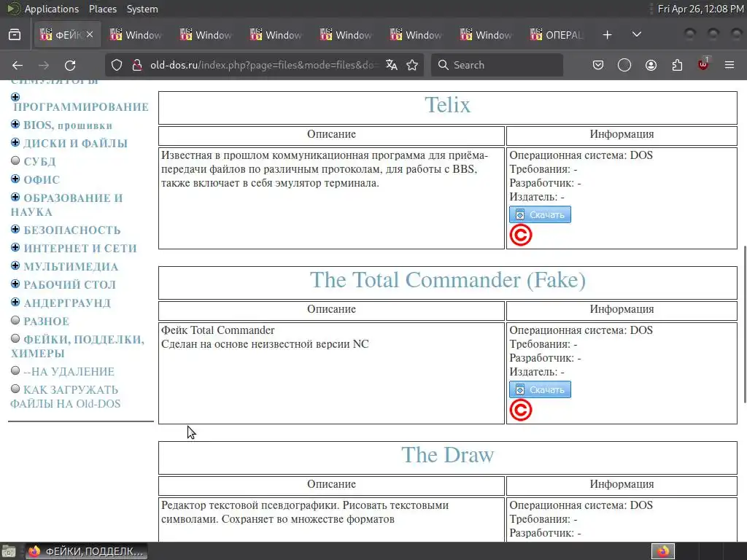Click the browser back arrow
747x560 pixels.
pos(18,65)
